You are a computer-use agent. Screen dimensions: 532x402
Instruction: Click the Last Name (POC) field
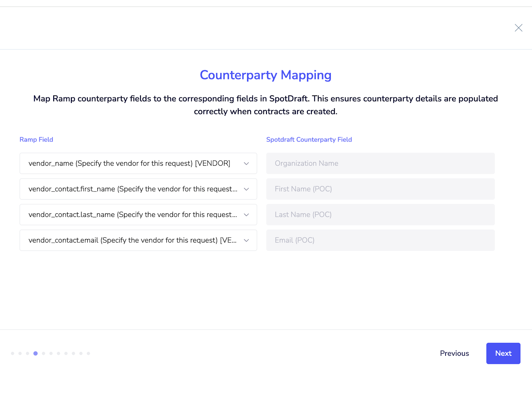380,215
